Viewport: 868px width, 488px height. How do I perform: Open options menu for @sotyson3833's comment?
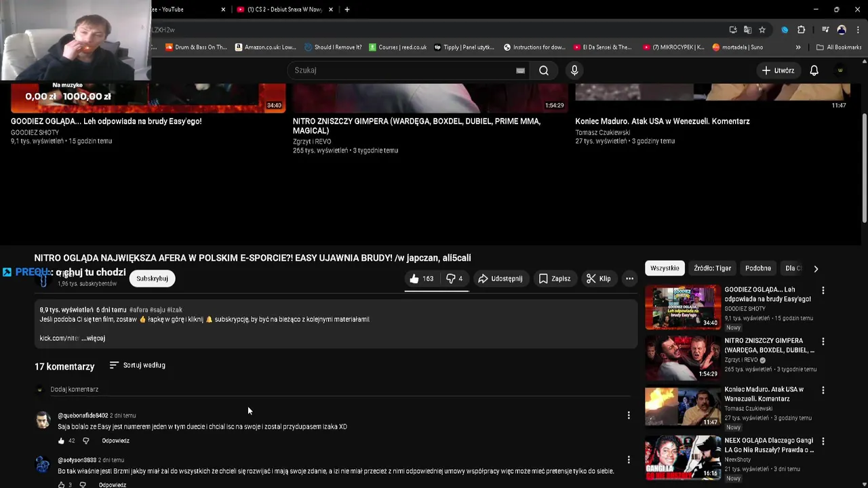click(x=629, y=460)
